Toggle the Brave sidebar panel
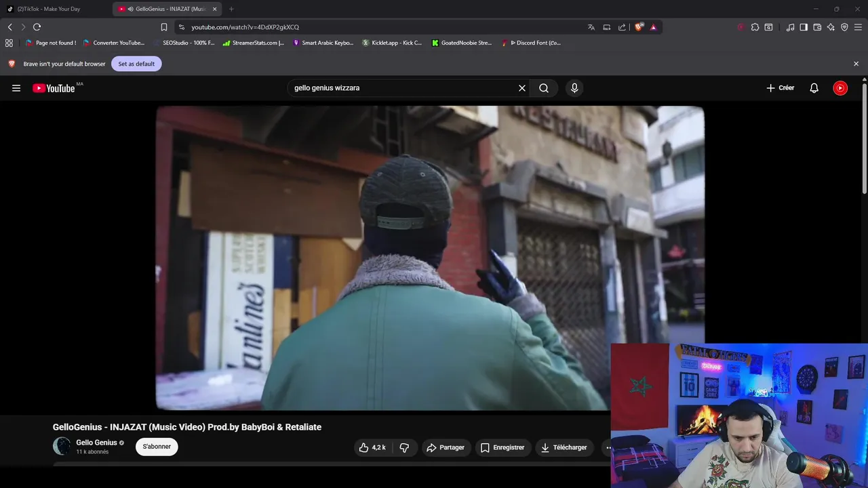 [x=804, y=27]
